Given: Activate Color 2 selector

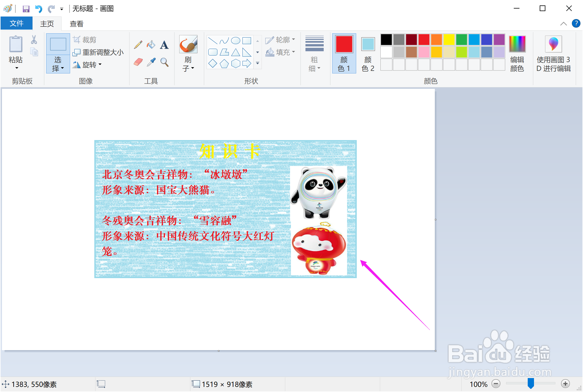Looking at the screenshot, I should (368, 53).
